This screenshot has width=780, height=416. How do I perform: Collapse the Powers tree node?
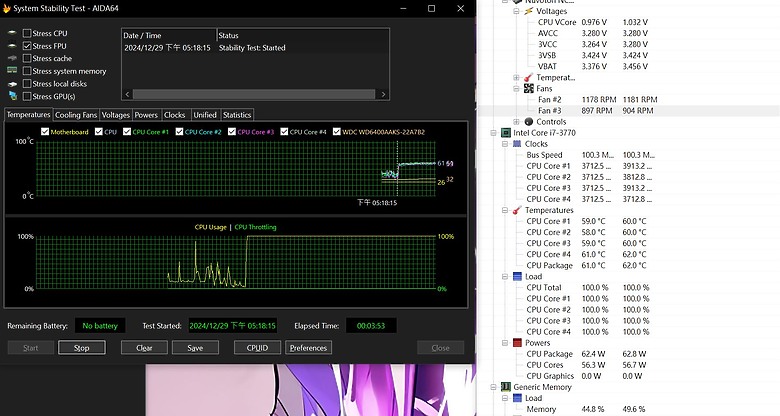[505, 343]
